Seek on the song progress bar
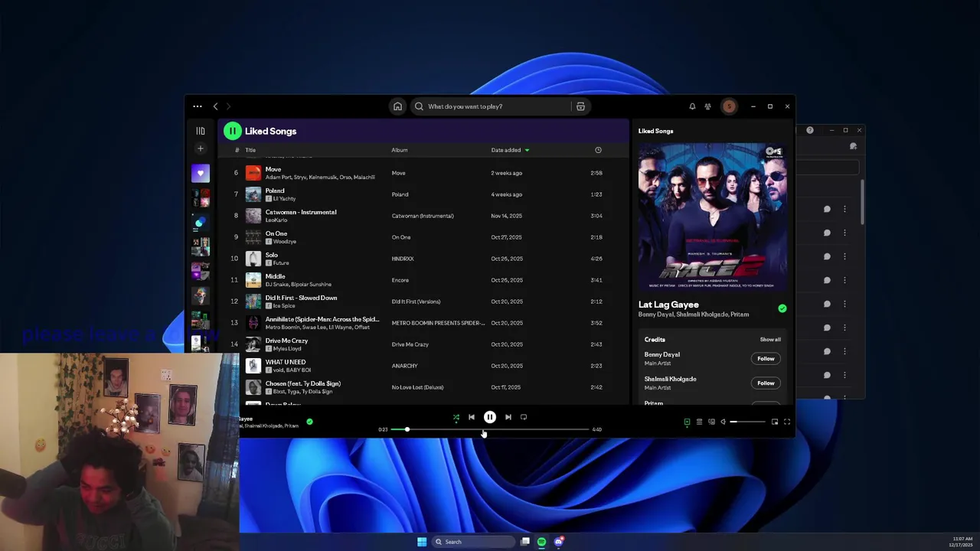980x551 pixels. (x=490, y=429)
